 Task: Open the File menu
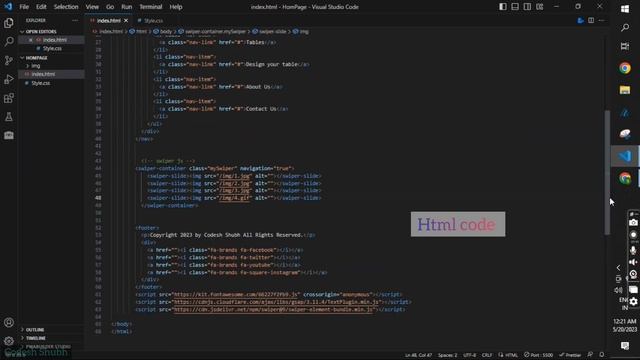tap(24, 7)
